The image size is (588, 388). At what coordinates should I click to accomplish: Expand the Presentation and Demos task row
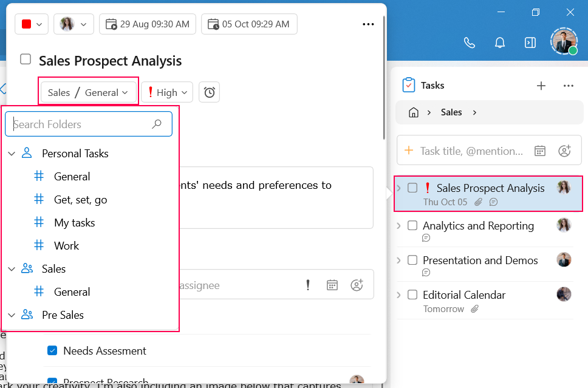click(399, 260)
